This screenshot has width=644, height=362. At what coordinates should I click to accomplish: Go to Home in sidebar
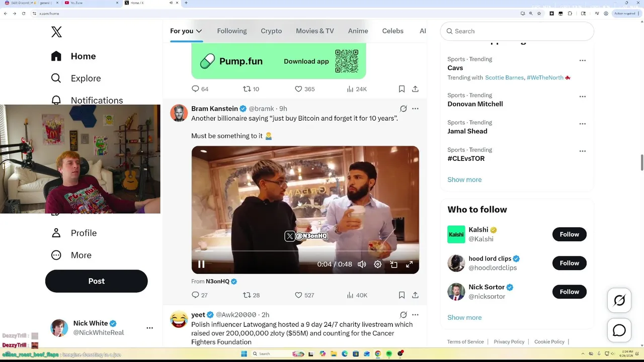click(x=73, y=56)
